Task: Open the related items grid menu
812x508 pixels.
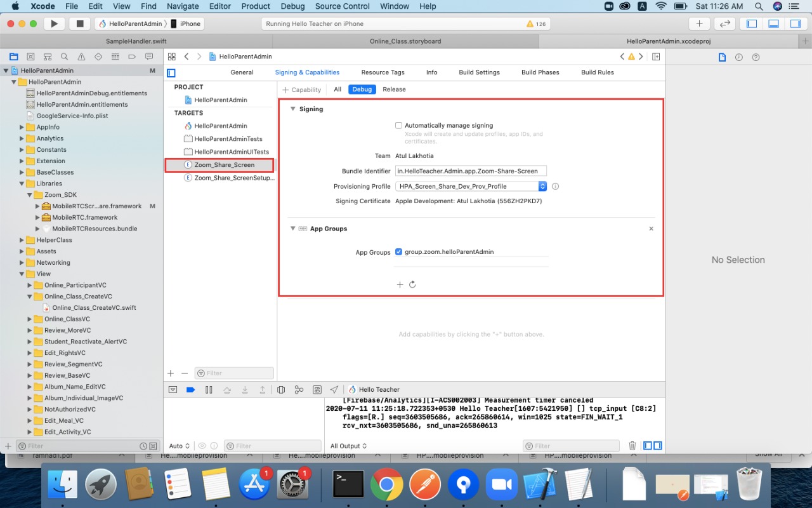Action: pyautogui.click(x=172, y=57)
